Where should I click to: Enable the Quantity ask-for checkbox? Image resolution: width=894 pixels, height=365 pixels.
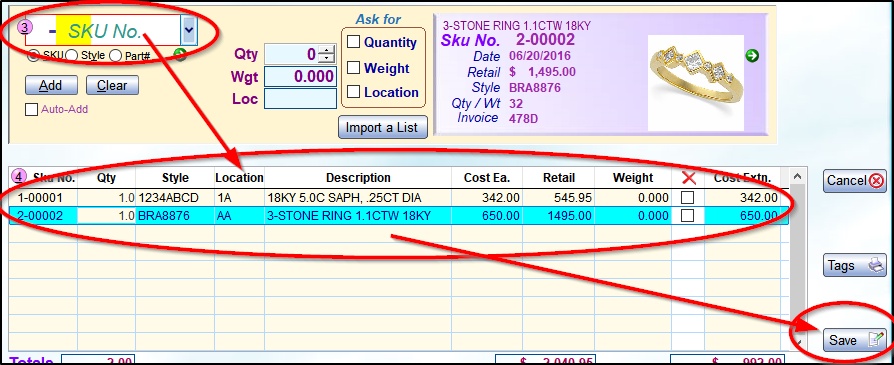point(353,42)
